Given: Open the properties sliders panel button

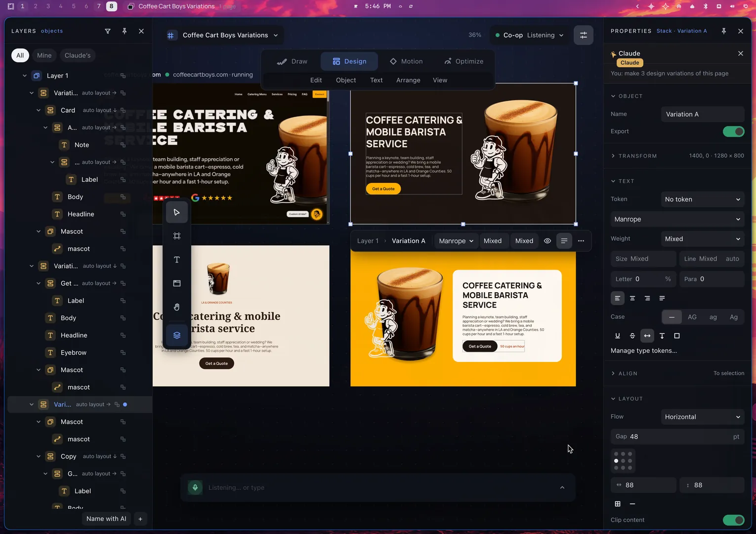Looking at the screenshot, I should (584, 35).
